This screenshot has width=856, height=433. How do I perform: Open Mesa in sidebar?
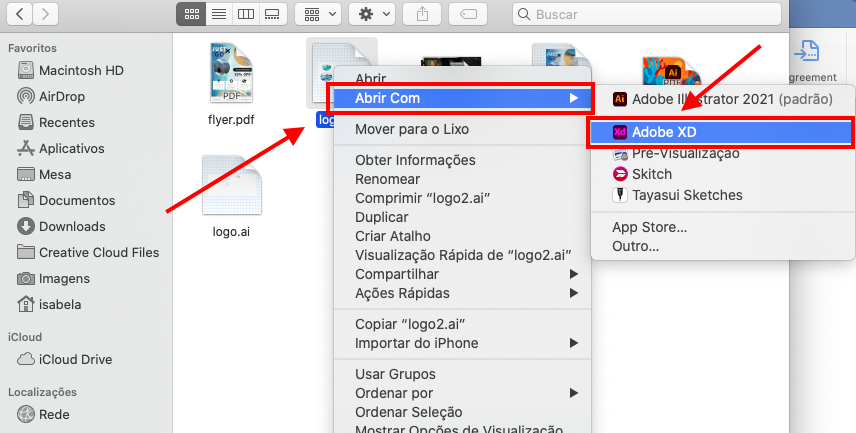pyautogui.click(x=45, y=174)
